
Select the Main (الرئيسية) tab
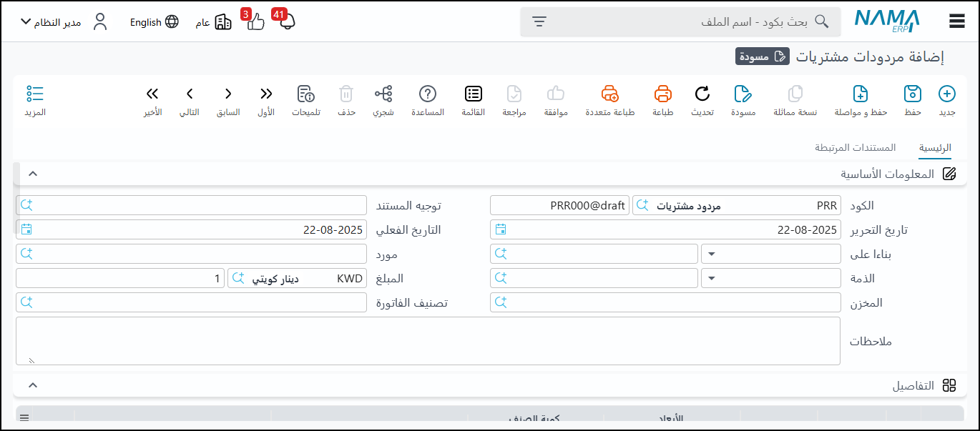(935, 148)
